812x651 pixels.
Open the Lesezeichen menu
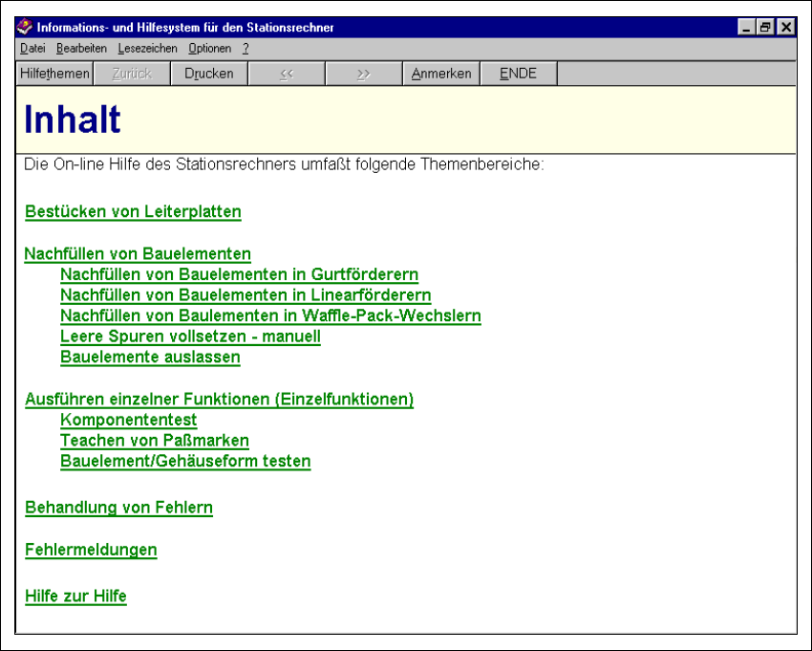click(147, 49)
